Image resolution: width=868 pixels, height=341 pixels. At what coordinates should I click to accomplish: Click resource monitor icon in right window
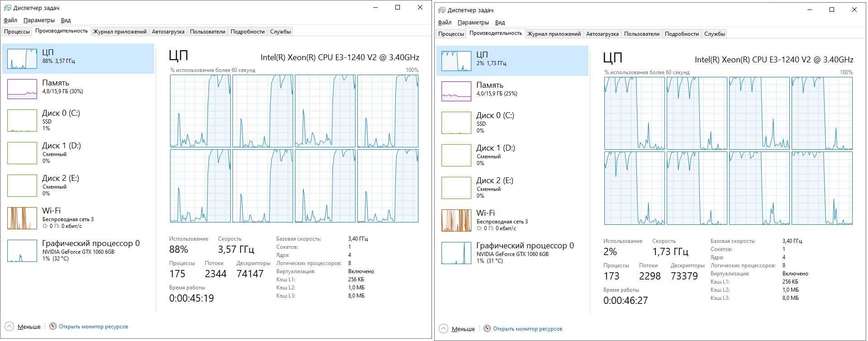point(487,328)
